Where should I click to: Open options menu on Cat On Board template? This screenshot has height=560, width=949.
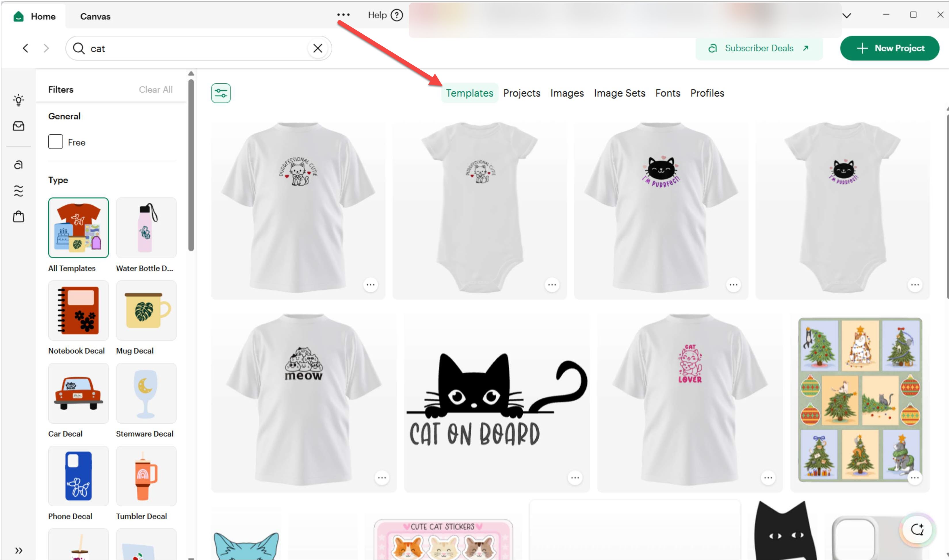pos(575,478)
